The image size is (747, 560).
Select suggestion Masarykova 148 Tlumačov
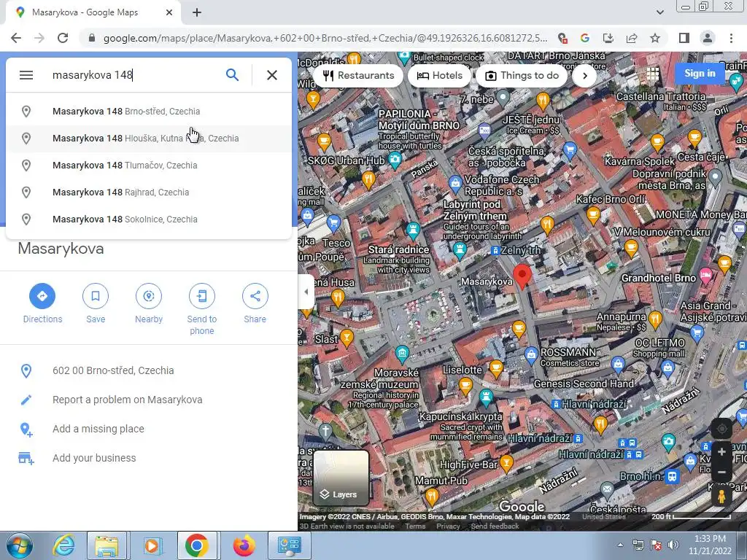click(149, 166)
